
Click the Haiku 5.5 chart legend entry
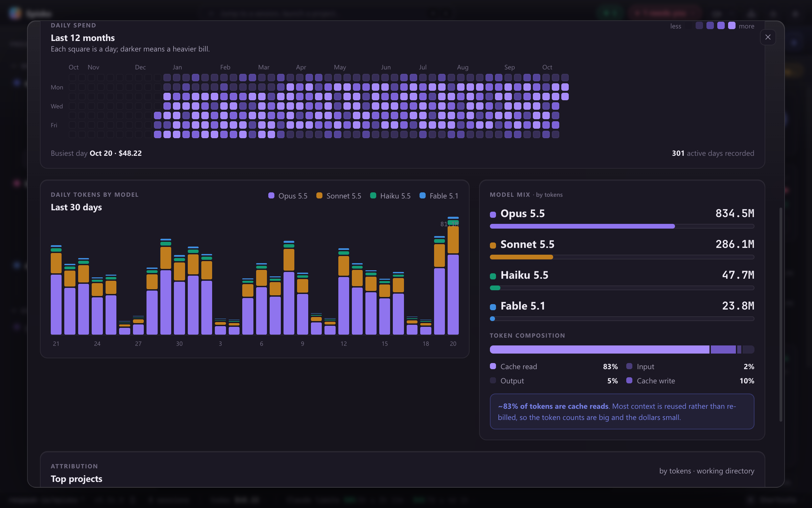pyautogui.click(x=390, y=196)
